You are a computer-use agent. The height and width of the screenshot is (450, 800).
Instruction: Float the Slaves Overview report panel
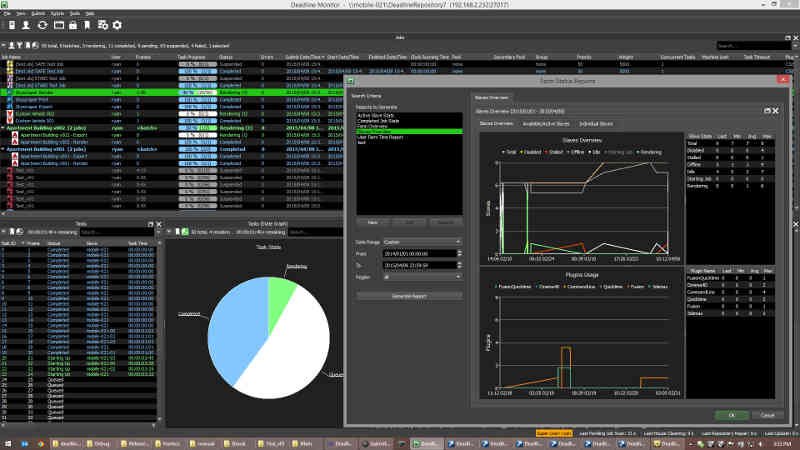coord(767,110)
